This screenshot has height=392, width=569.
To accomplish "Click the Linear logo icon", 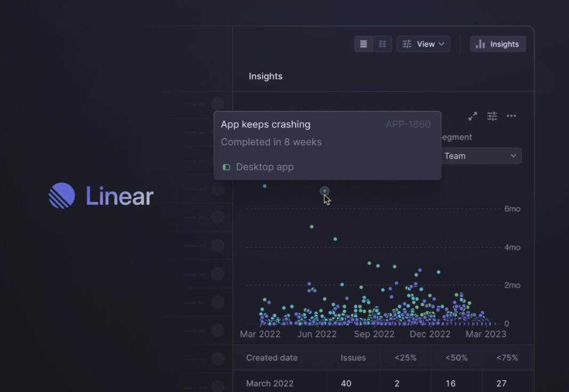I will [62, 196].
